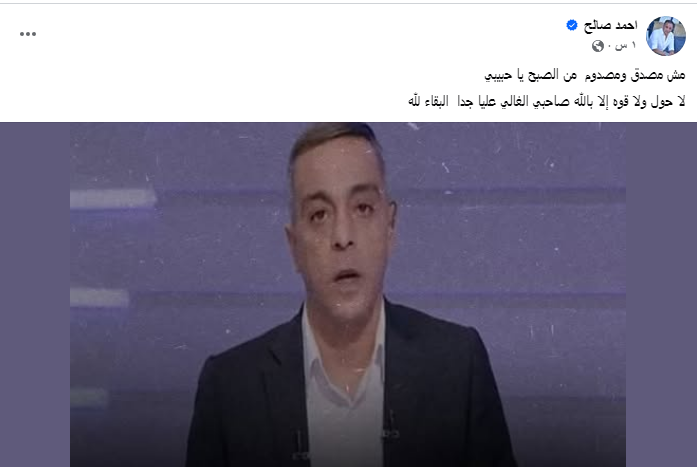Image resolution: width=697 pixels, height=467 pixels.
Task: Open the احمد صالح profile name link
Action: (x=610, y=25)
